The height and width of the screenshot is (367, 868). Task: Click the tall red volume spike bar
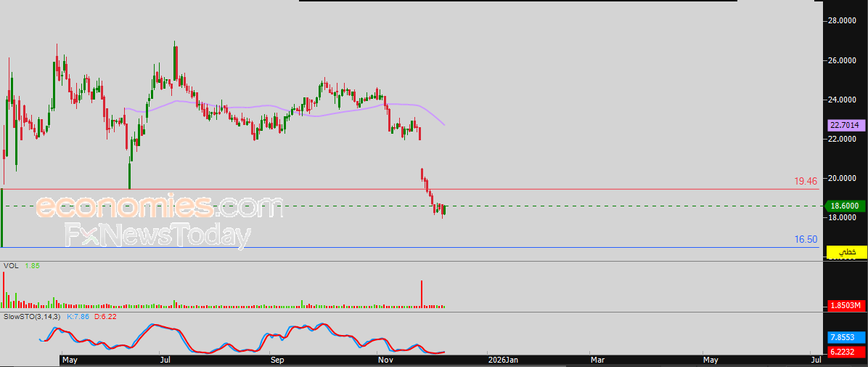[x=422, y=294]
